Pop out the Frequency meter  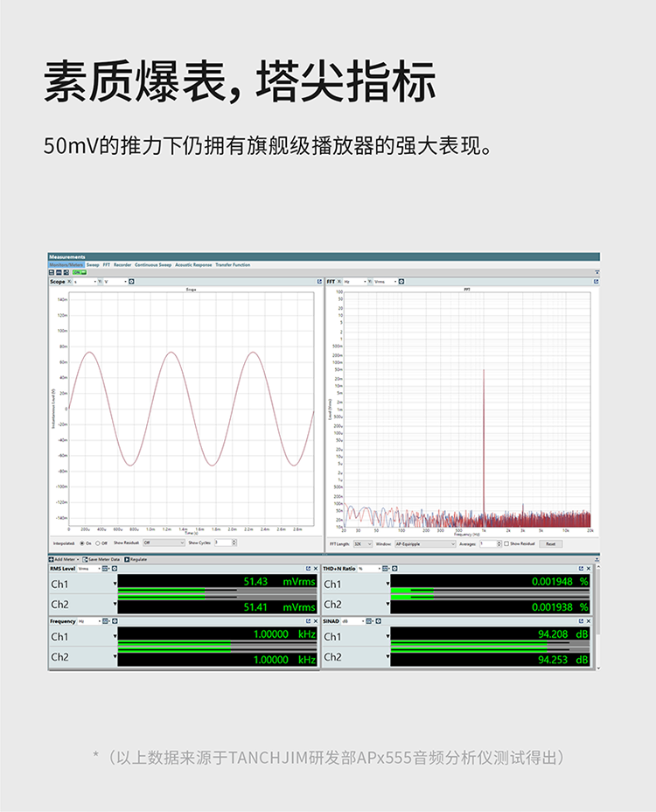pos(308,621)
